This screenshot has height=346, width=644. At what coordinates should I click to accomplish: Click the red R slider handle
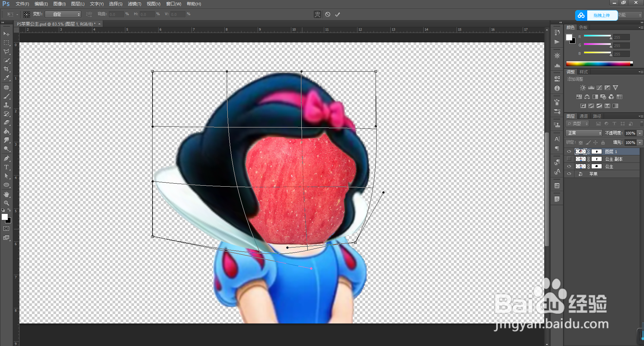pyautogui.click(x=611, y=38)
